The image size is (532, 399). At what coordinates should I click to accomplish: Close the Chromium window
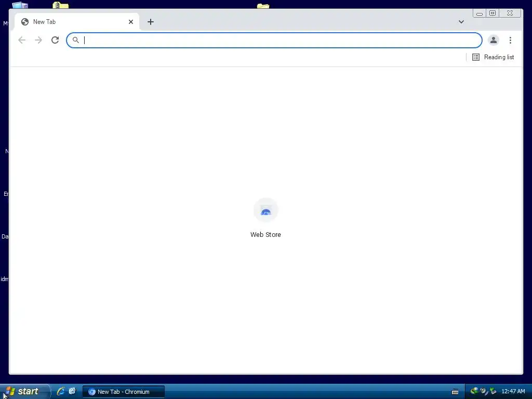tap(510, 13)
